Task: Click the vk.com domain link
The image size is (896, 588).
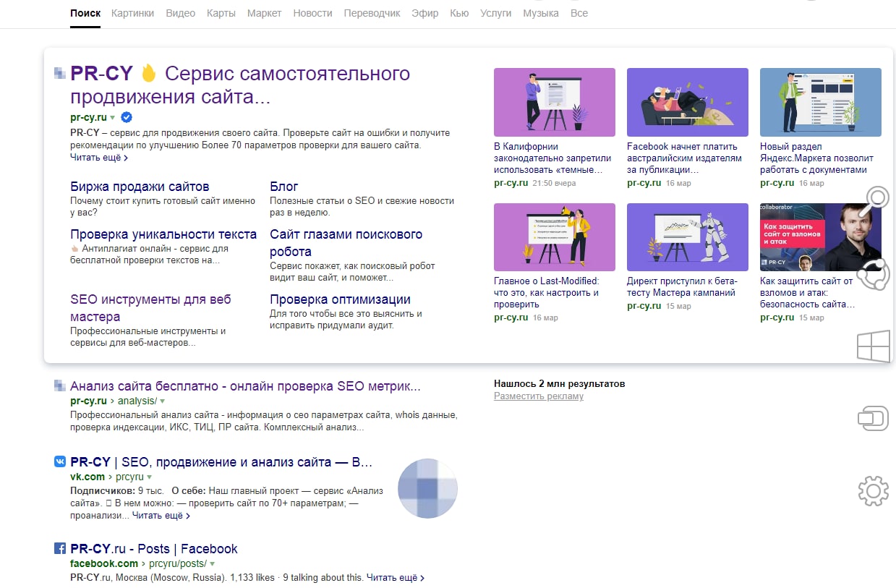Action: (x=88, y=477)
